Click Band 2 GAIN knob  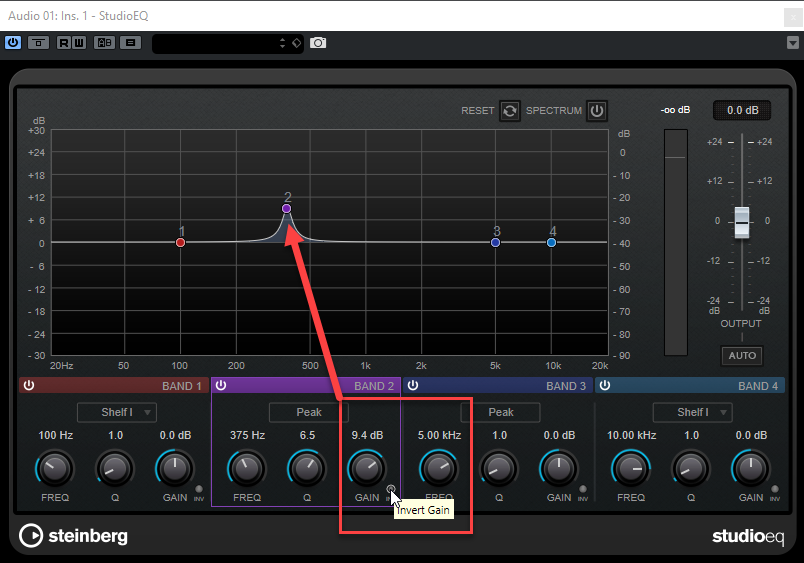(367, 468)
